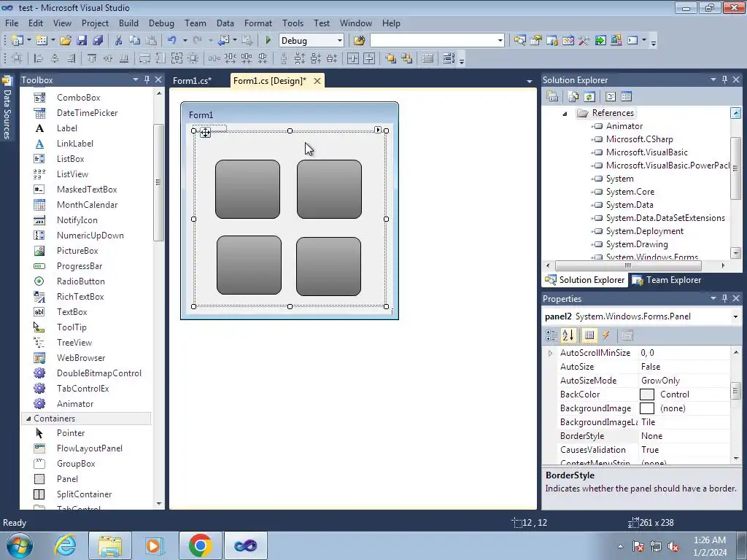Toggle auto-hide pin on Properties panel
747x560 pixels.
click(724, 298)
